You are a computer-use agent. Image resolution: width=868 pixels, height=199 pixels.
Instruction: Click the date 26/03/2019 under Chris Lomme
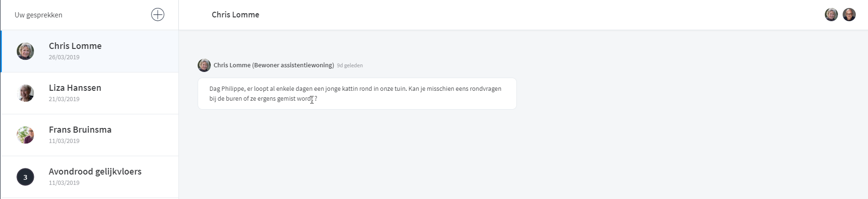(x=64, y=57)
